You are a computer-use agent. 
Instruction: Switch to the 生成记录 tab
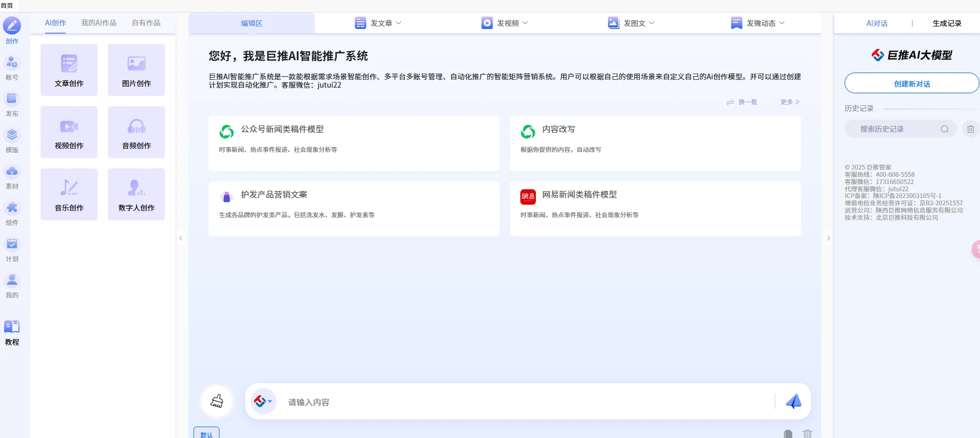pos(947,23)
